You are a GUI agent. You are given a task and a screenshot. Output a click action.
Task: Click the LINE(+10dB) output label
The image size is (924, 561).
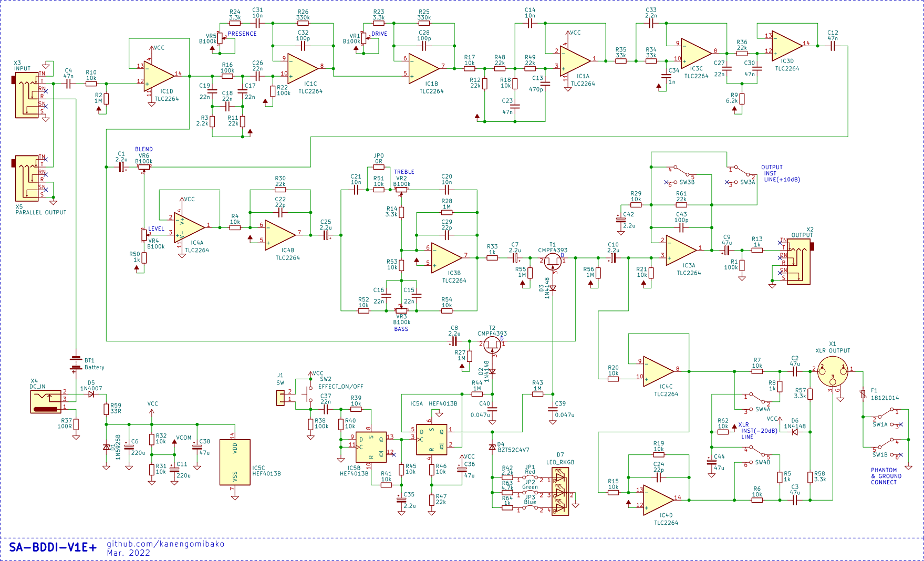click(x=782, y=180)
